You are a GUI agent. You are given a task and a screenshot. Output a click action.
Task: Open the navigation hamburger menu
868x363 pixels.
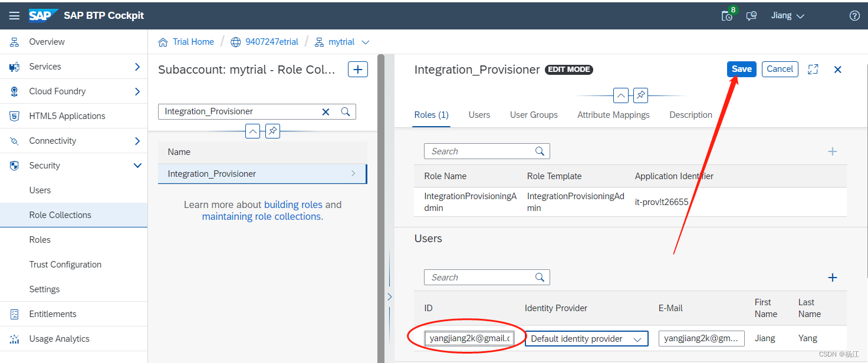14,15
